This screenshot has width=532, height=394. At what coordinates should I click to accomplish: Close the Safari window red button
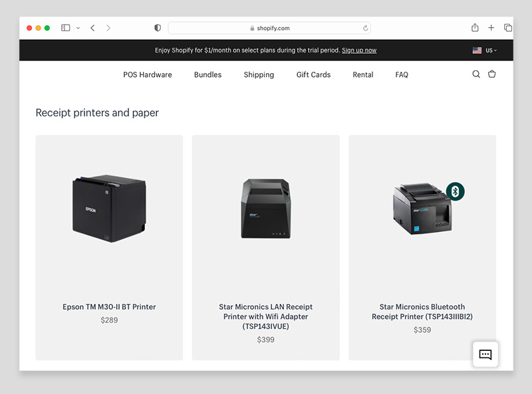[29, 28]
